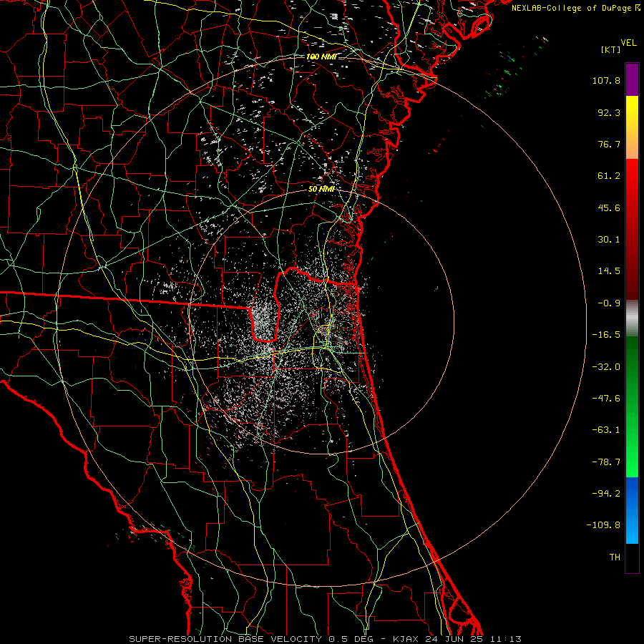Select the 45.6 velocity scale value
The width and height of the screenshot is (644, 644).
[609, 208]
